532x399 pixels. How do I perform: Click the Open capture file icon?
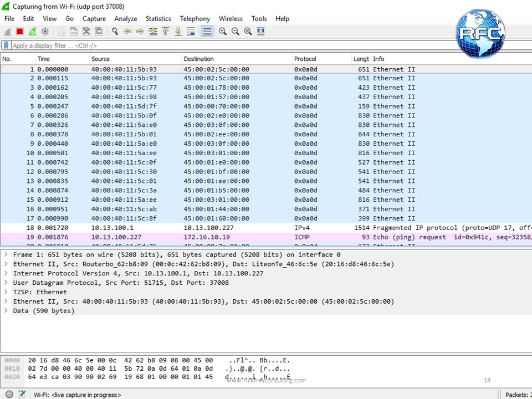61,32
